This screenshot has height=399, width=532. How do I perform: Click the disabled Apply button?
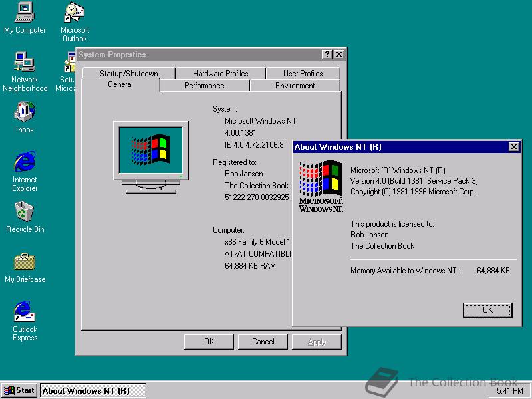[x=317, y=342]
